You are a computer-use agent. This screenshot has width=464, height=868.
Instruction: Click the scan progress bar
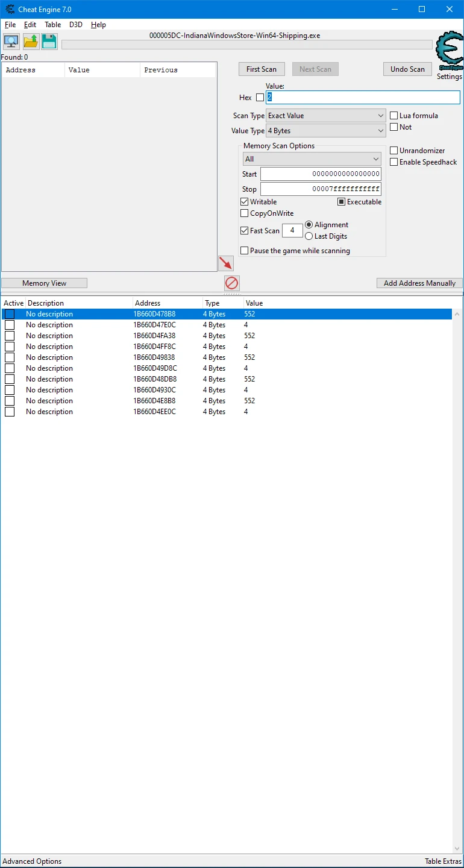click(247, 45)
